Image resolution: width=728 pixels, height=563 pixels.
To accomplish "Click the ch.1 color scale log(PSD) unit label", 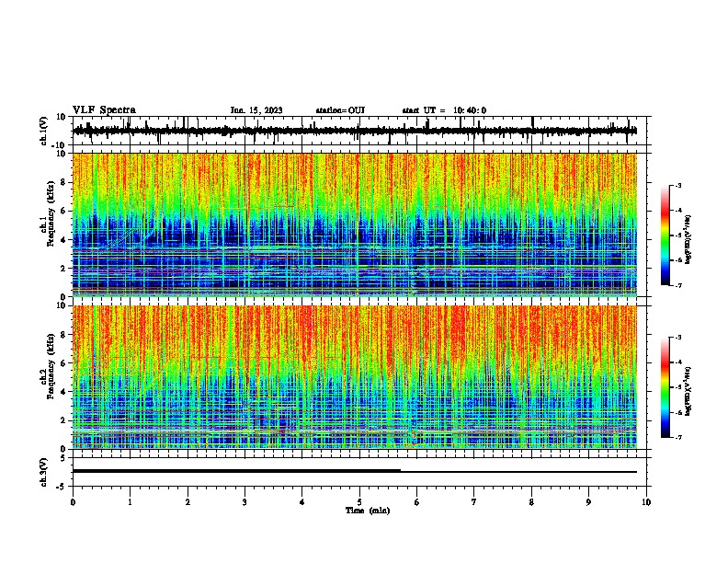I will [x=688, y=239].
